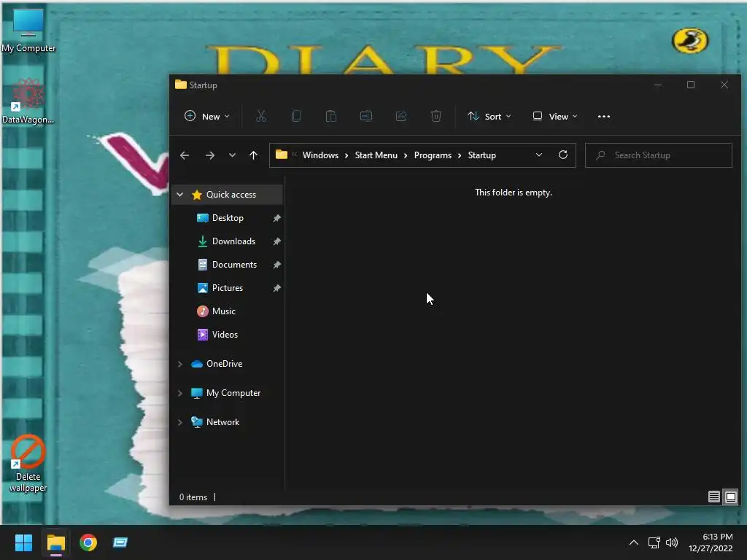Open Music in the navigation pane
Image resolution: width=747 pixels, height=560 pixels.
pos(223,311)
